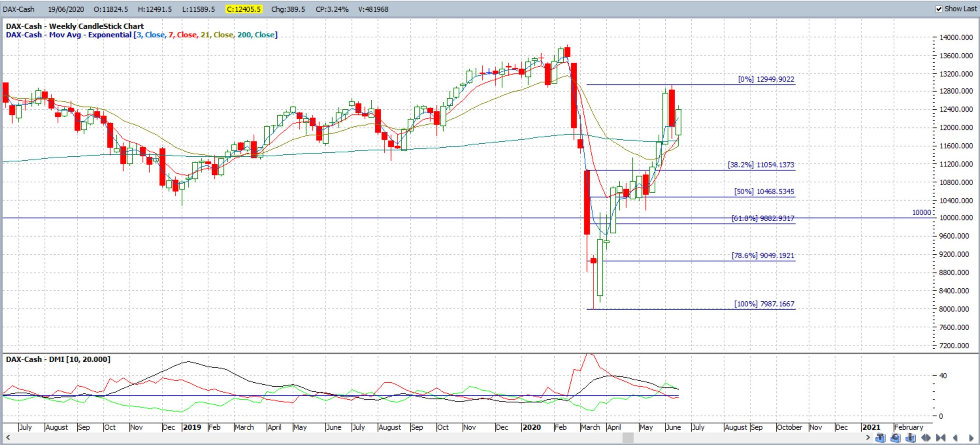This screenshot has width=980, height=445.
Task: Click the '21, Close' moving average legend
Action: (x=217, y=35)
